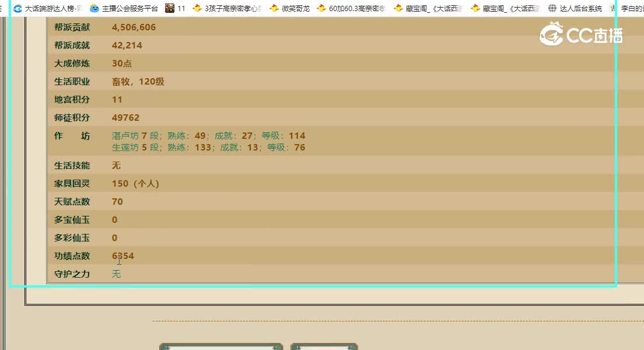Select the 师徒积分 label

click(72, 117)
